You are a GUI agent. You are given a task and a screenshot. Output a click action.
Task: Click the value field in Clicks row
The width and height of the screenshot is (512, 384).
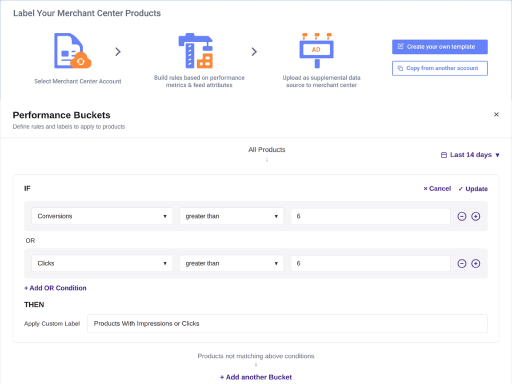coord(371,264)
